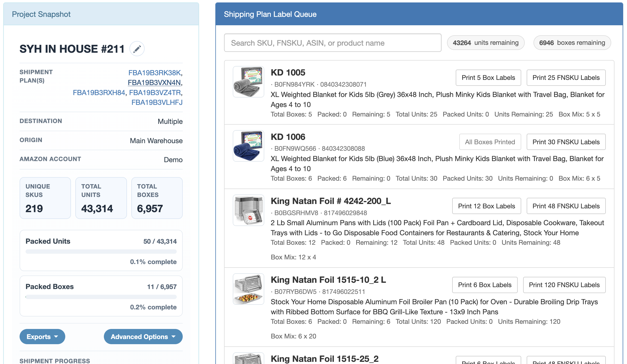Click ASIN B0FN9WQ566 under KD 1006
Screen dimensions: 627x364
point(295,149)
